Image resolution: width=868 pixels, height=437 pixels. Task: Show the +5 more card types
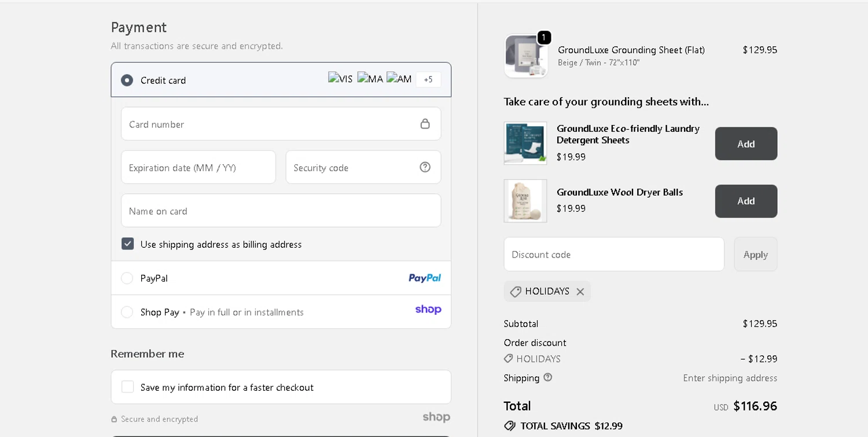click(x=428, y=79)
